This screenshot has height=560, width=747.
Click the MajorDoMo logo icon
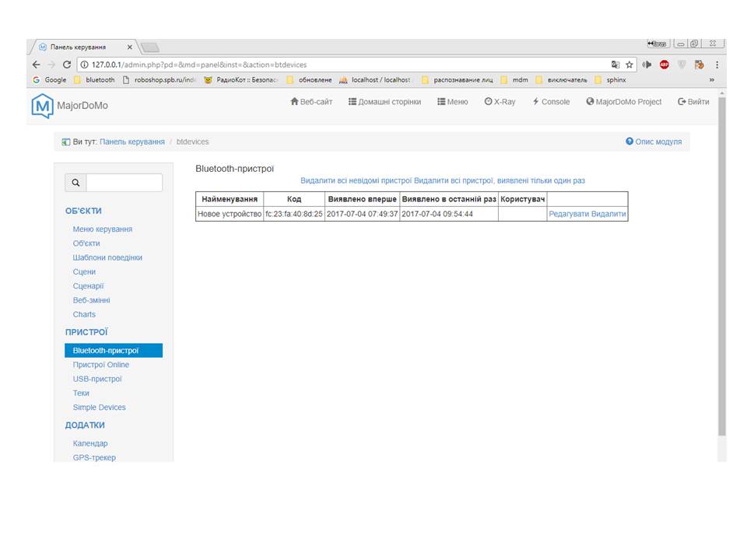(42, 106)
